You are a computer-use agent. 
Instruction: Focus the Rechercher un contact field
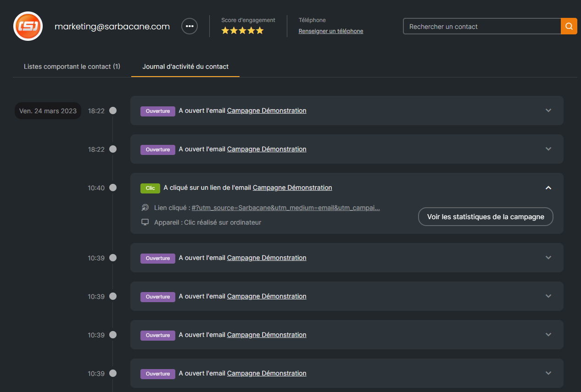click(482, 27)
